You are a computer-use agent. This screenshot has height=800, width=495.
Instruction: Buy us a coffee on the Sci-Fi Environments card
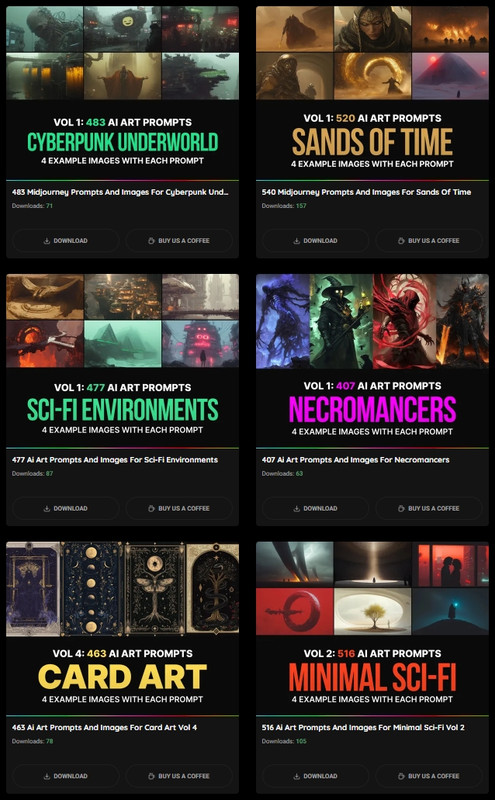[x=179, y=509]
